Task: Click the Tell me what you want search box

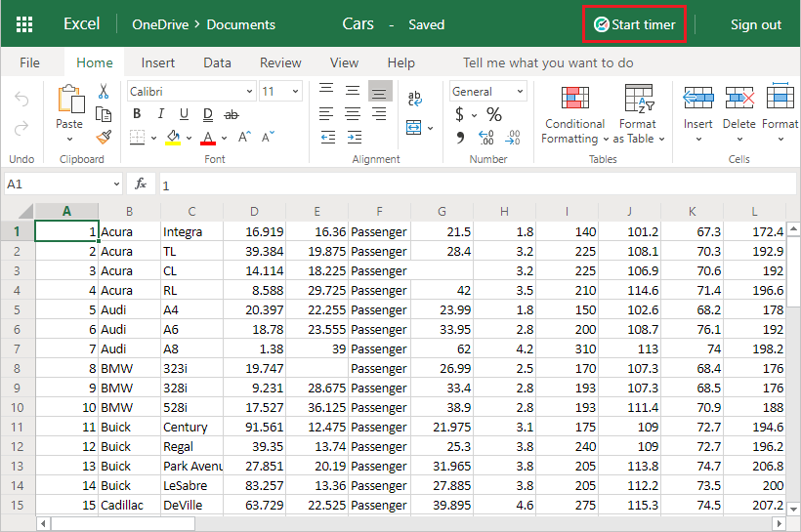Action: 548,62
